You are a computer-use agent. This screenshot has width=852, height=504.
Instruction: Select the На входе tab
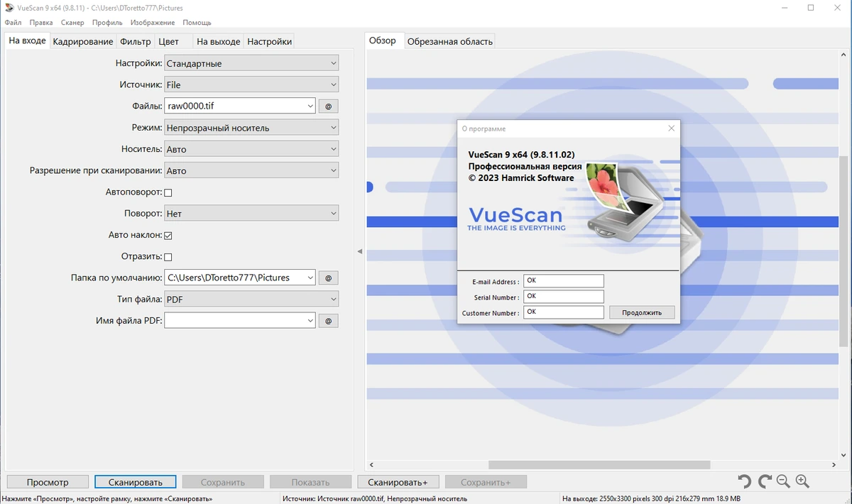pos(27,40)
